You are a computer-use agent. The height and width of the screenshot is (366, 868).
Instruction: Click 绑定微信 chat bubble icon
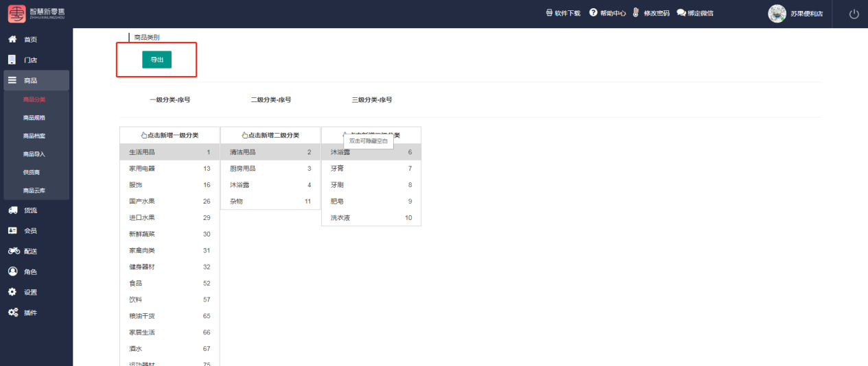pos(681,13)
